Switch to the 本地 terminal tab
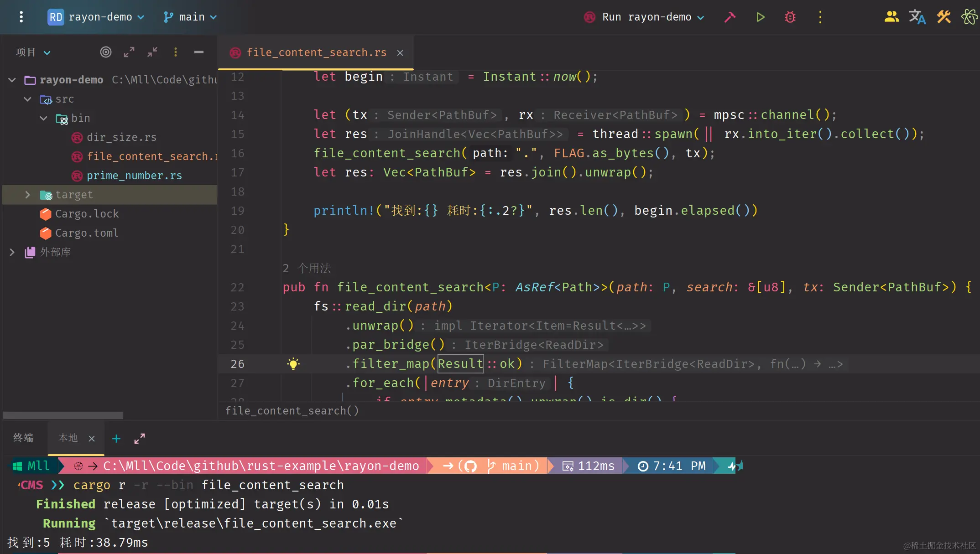The width and height of the screenshot is (980, 554). 68,438
